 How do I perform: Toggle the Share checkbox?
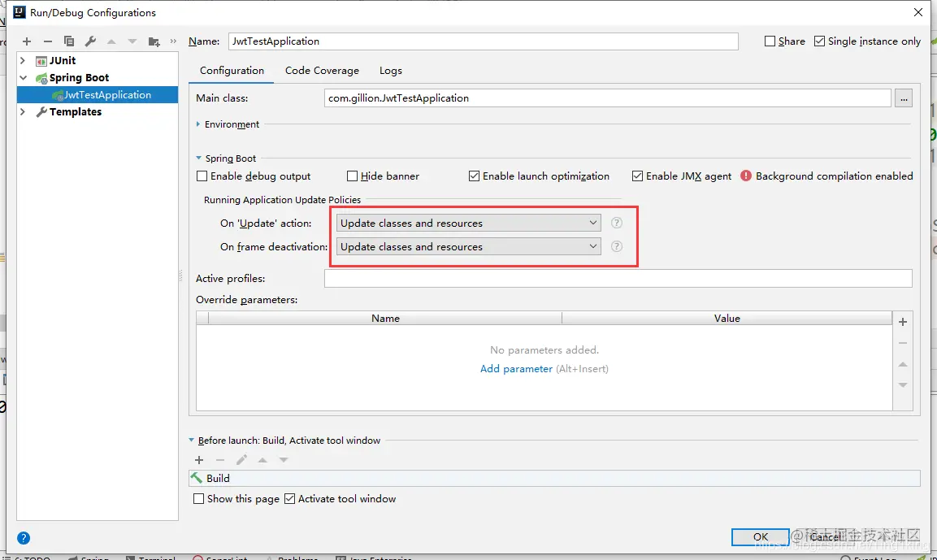click(x=770, y=41)
